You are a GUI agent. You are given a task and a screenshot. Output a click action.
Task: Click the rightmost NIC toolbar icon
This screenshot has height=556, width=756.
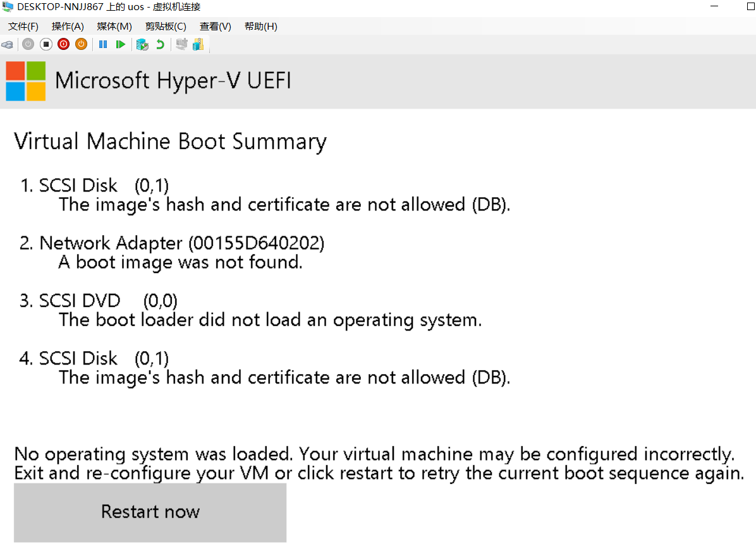[198, 44]
